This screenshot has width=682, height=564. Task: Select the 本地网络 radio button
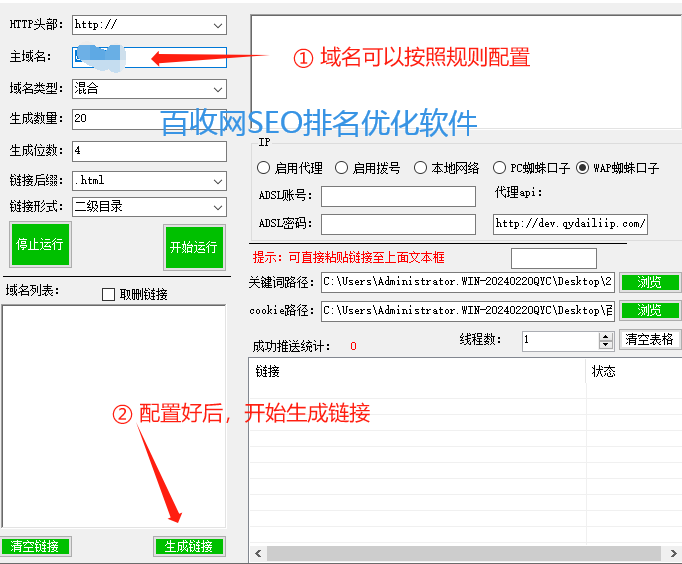(420, 168)
